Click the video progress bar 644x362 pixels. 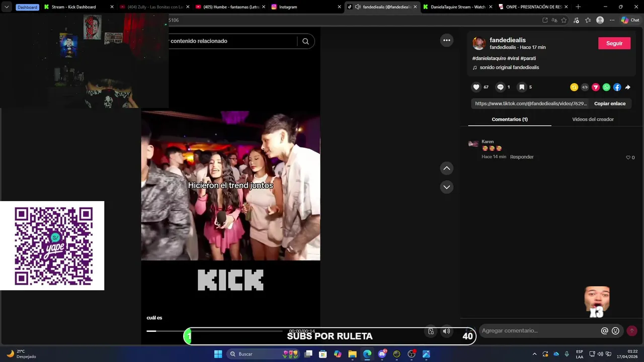click(x=214, y=331)
